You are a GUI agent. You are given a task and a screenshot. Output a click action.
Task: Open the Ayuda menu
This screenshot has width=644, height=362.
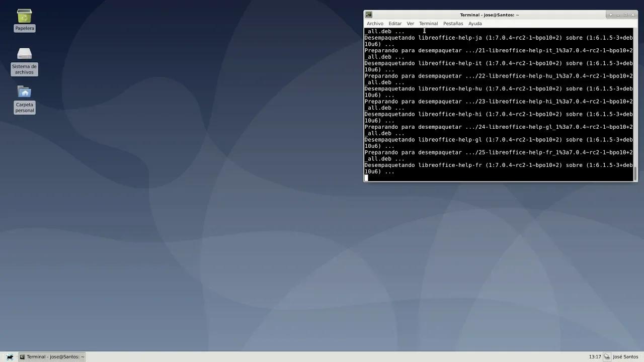tap(475, 23)
